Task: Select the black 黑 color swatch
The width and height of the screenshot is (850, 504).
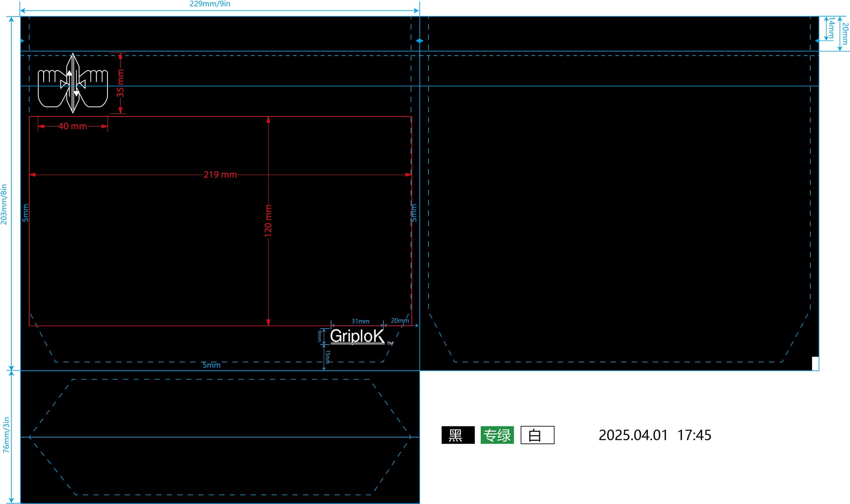Action: click(x=458, y=435)
